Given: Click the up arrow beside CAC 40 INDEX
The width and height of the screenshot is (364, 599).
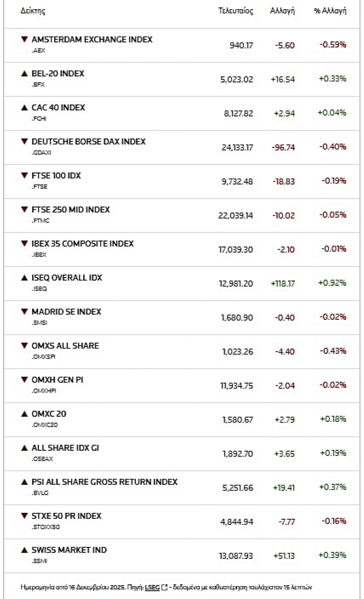Looking at the screenshot, I should (24, 107).
